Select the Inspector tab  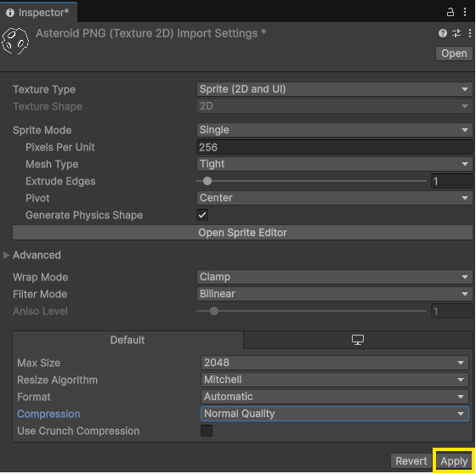(38, 13)
